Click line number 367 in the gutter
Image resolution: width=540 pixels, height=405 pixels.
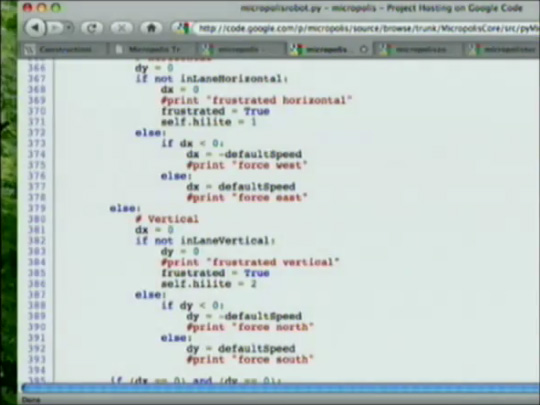37,79
